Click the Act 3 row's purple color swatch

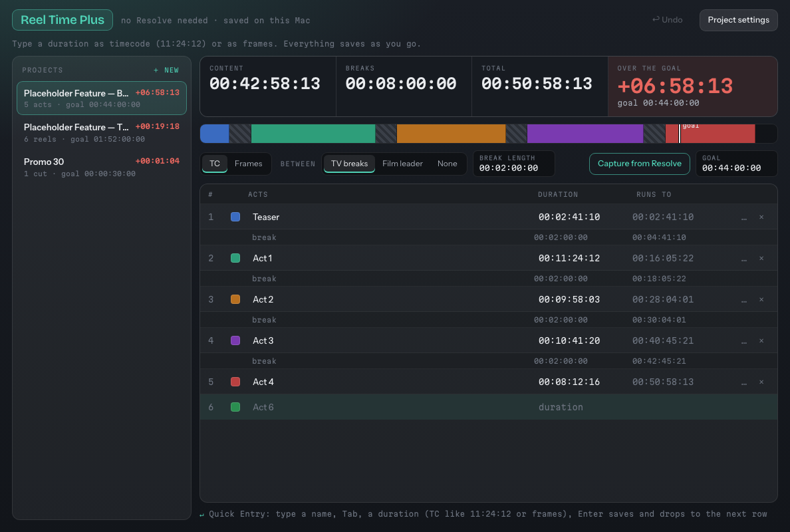pyautogui.click(x=235, y=340)
